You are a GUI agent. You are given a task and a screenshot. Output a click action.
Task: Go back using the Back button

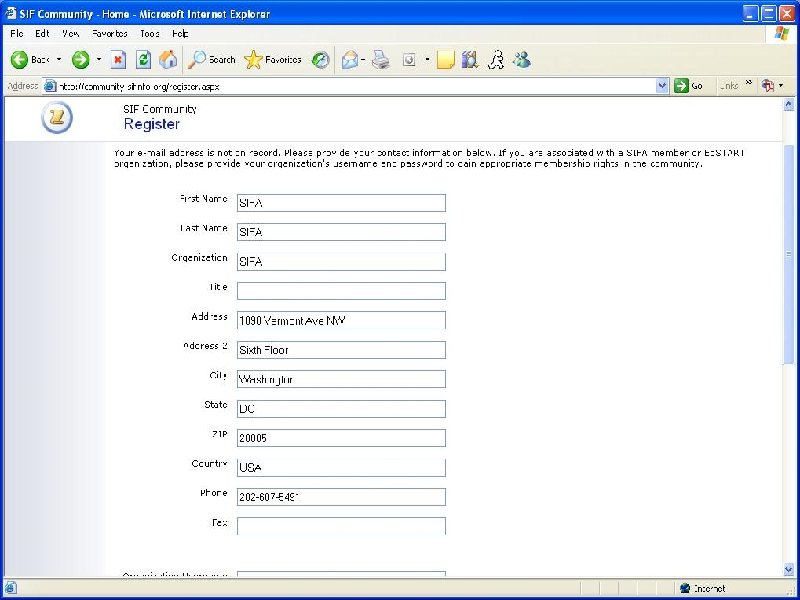coord(30,60)
